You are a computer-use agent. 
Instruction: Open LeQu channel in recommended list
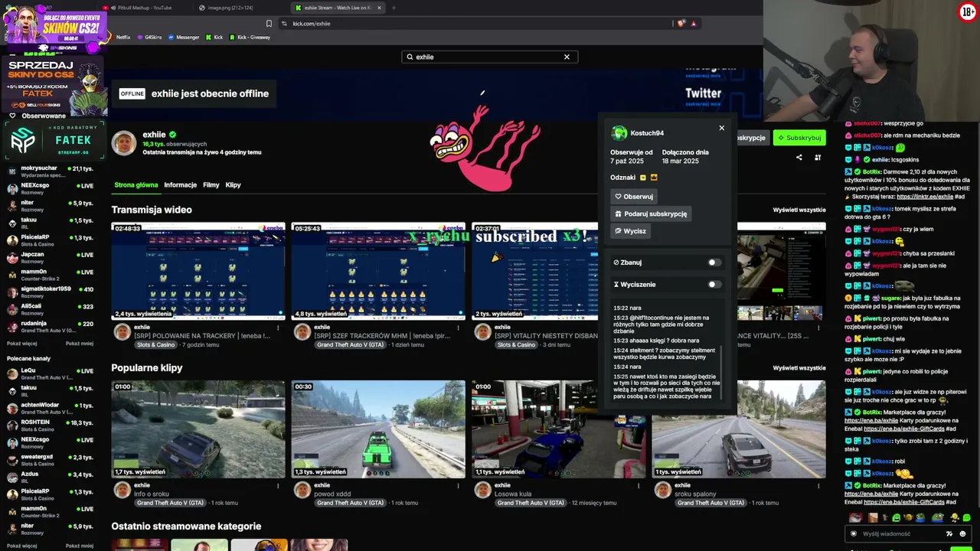(x=50, y=373)
